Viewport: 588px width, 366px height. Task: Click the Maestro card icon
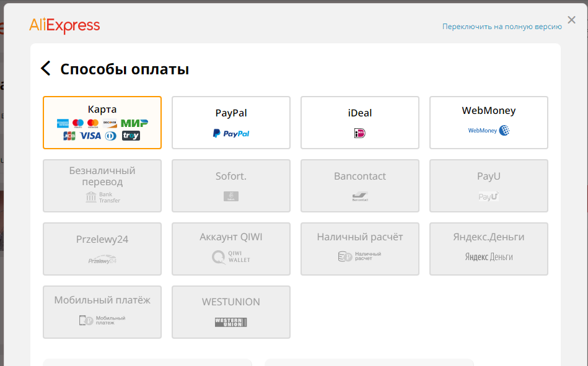(x=78, y=123)
